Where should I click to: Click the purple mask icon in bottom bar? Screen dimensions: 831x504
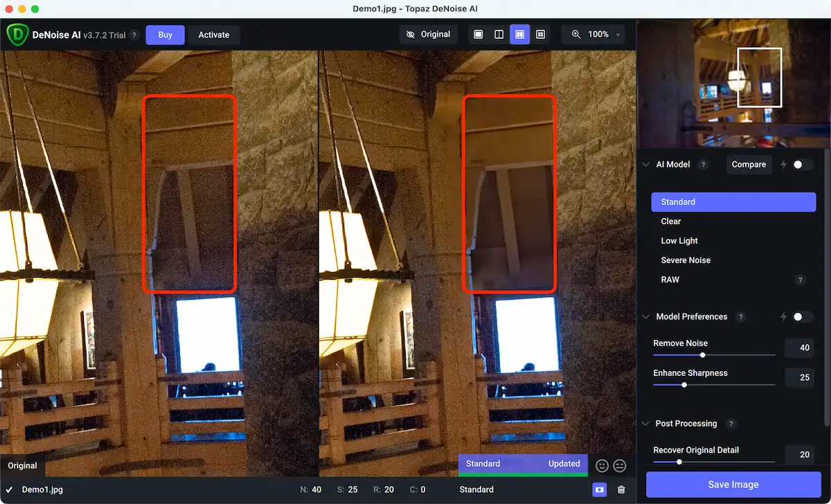click(599, 489)
